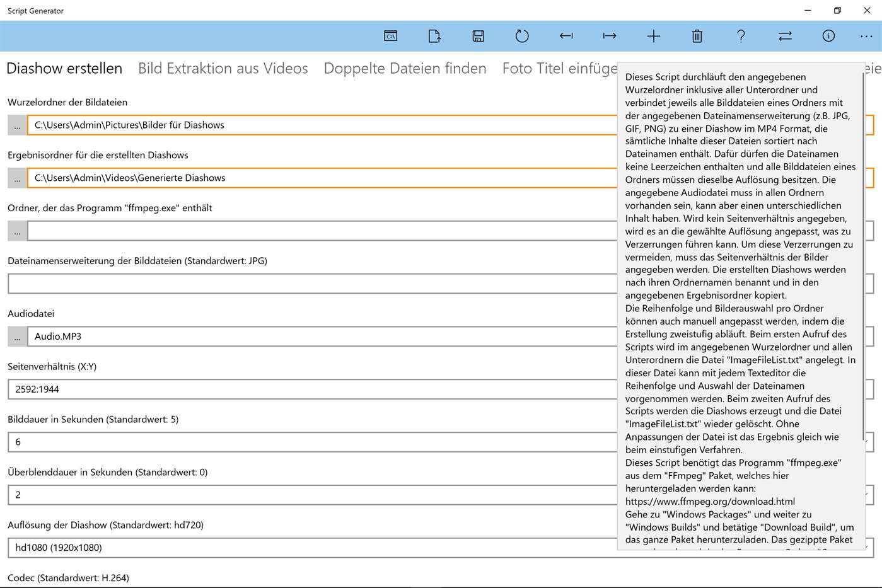Browse for the Wurzelordner der Bildateien folder
The image size is (882, 588).
pos(17,125)
